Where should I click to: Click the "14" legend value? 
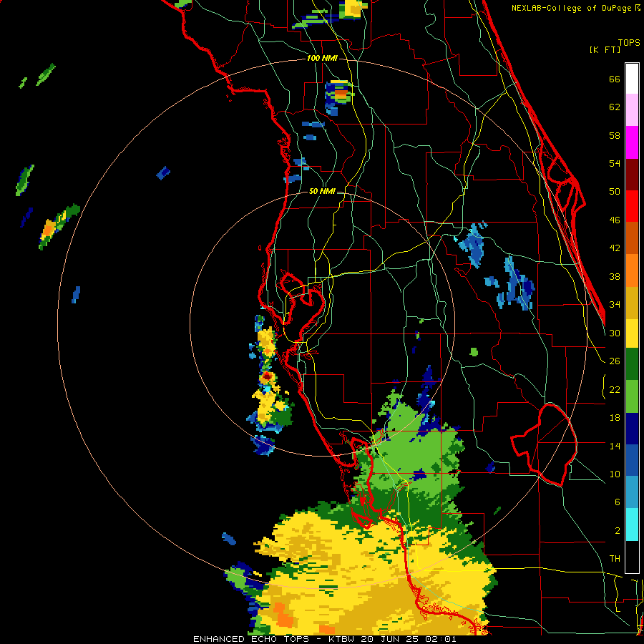coord(615,446)
